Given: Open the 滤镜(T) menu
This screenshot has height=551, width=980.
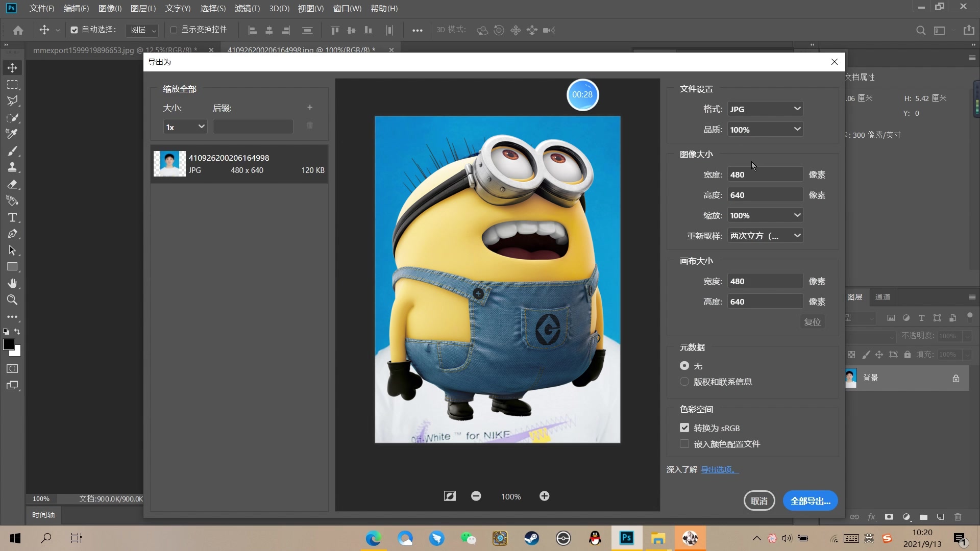Looking at the screenshot, I should tap(247, 8).
